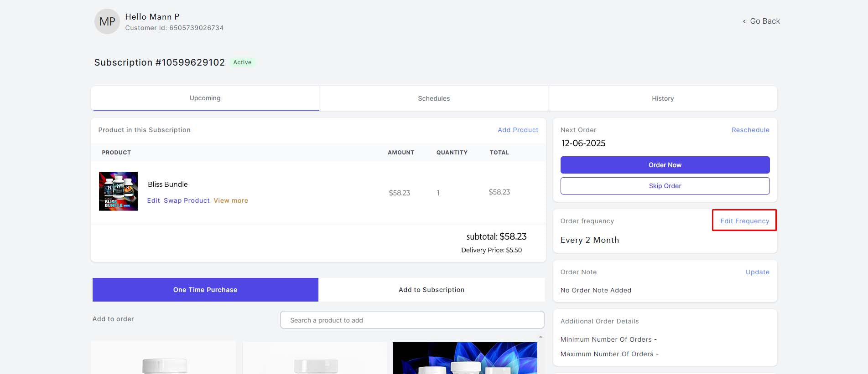Click the first white bottle product card

pos(164,358)
